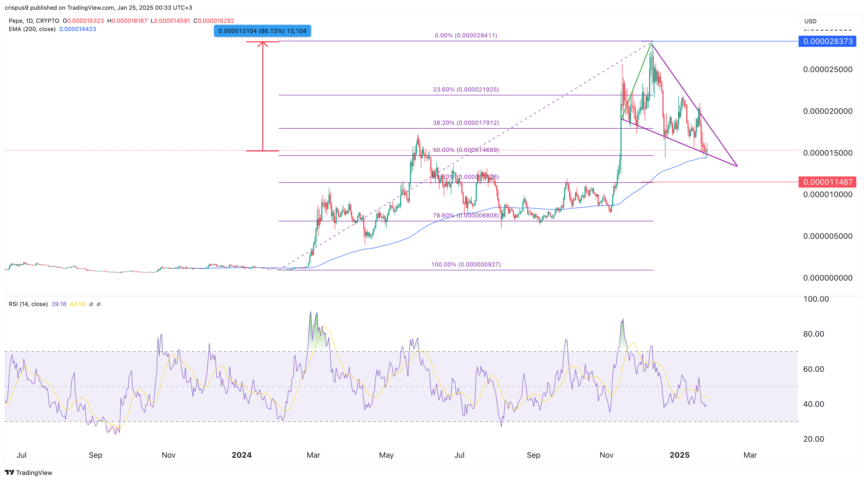Click the RSI moving average value 43.58
Image resolution: width=868 pixels, height=481 pixels.
tap(77, 304)
